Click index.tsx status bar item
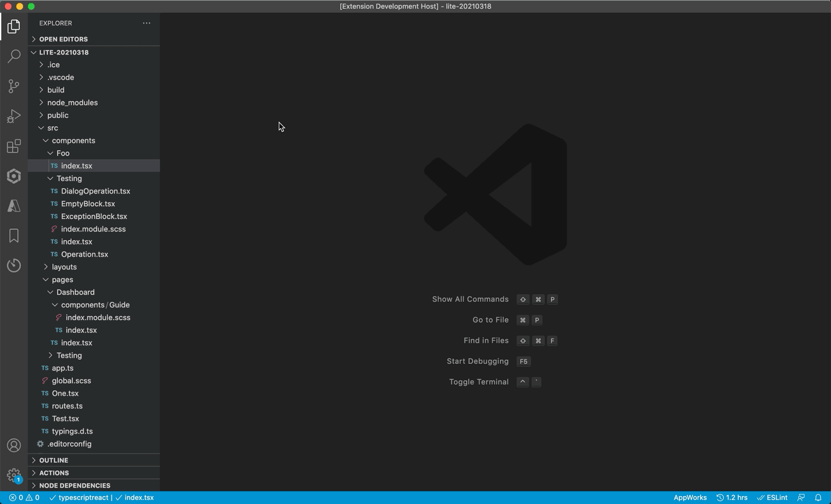 pos(135,498)
